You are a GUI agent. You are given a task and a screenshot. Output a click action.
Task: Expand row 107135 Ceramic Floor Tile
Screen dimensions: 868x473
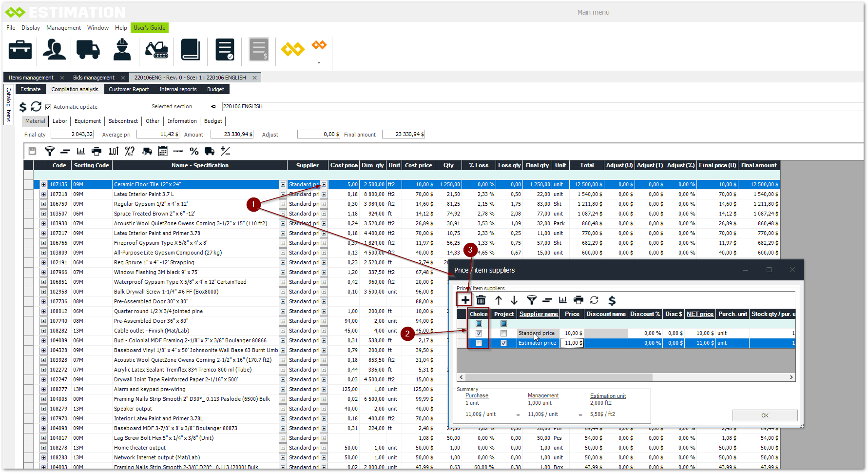(x=43, y=184)
